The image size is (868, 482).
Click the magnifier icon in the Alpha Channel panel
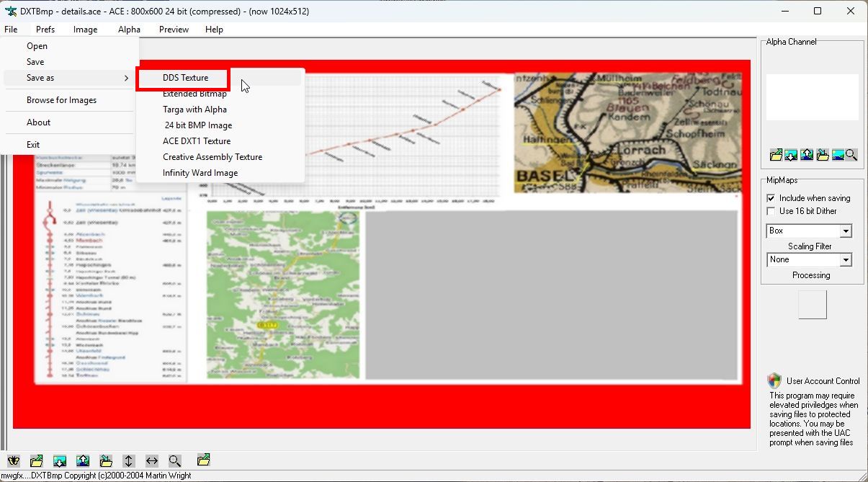[851, 155]
